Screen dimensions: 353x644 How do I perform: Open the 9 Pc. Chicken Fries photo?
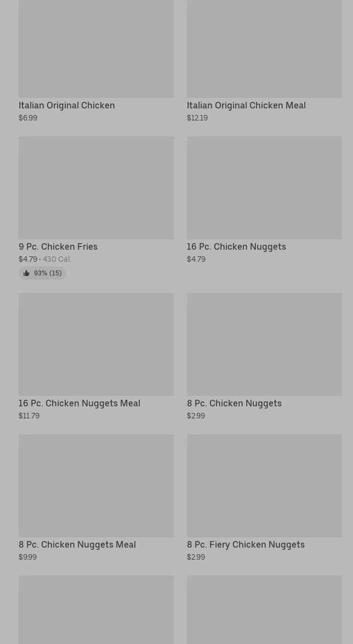point(96,187)
